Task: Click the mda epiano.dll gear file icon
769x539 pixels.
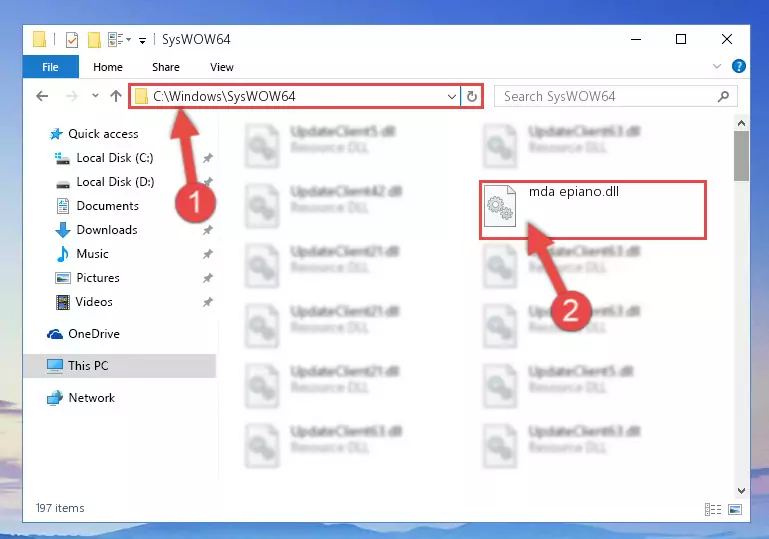Action: [x=500, y=205]
